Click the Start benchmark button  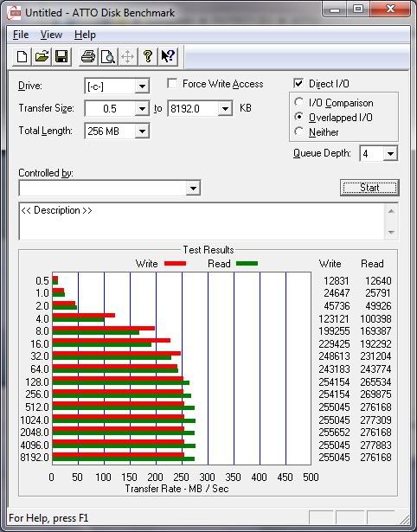pos(369,188)
